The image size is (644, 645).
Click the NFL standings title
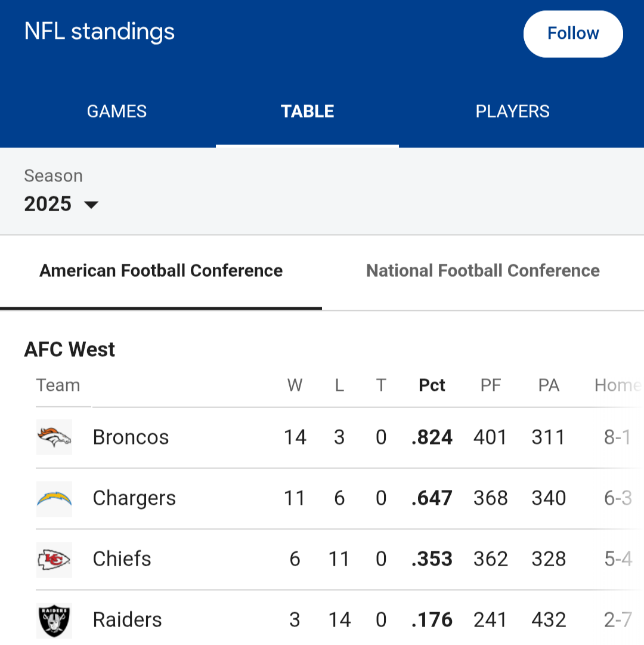coord(100,32)
